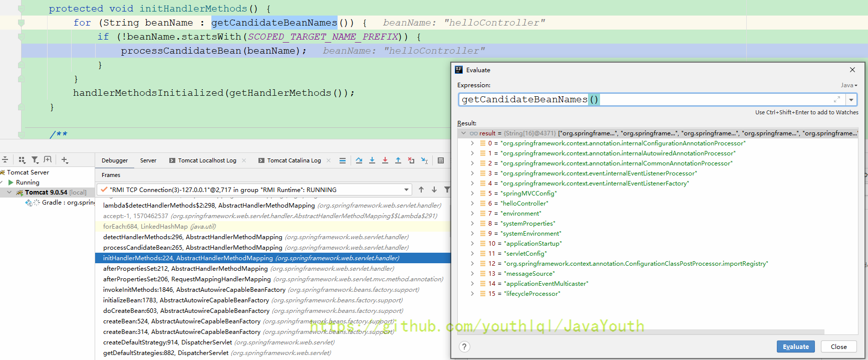This screenshot has height=360, width=868.
Task: Open the Tomcat Catalina Log tab
Action: coord(294,160)
